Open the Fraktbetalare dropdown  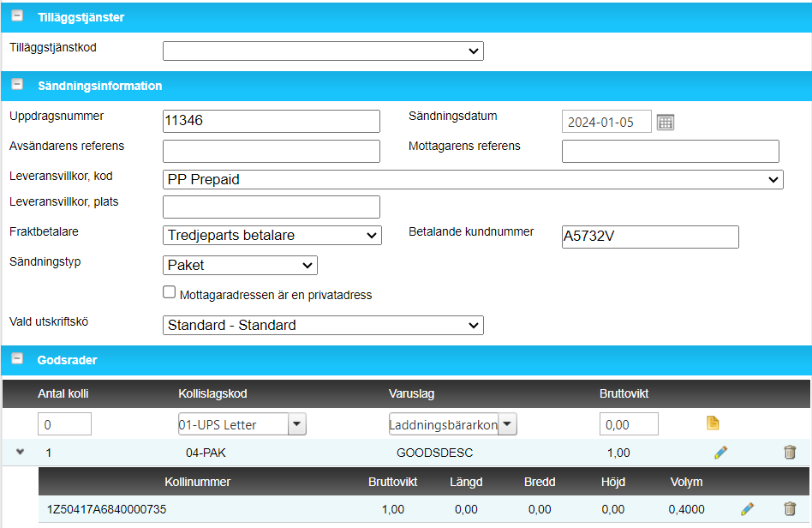point(272,235)
